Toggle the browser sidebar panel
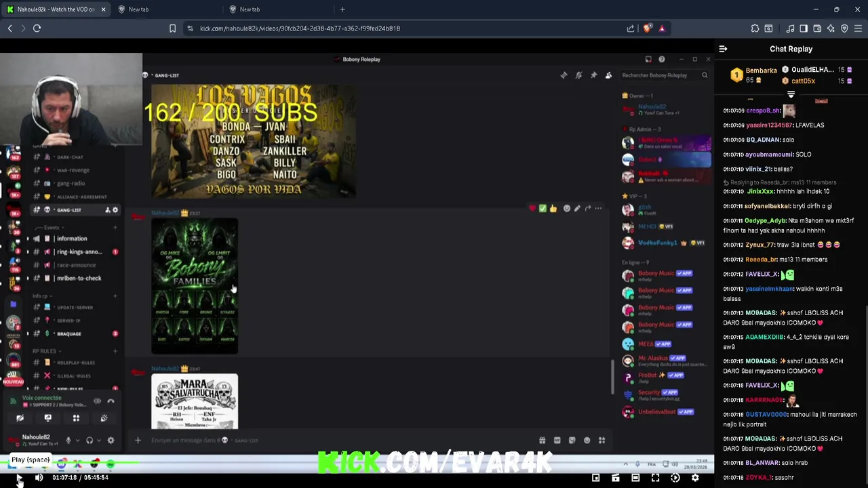 (x=804, y=28)
